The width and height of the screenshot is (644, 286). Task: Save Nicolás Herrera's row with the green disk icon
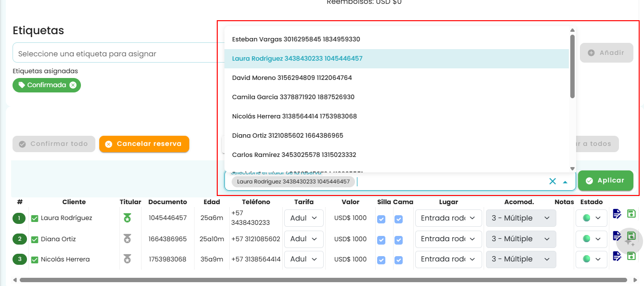(631, 256)
